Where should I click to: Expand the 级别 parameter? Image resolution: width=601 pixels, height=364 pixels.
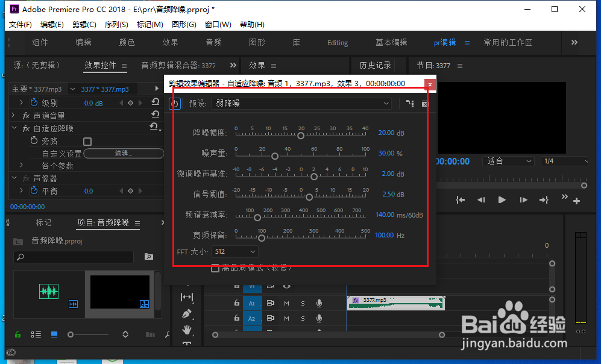pos(22,102)
